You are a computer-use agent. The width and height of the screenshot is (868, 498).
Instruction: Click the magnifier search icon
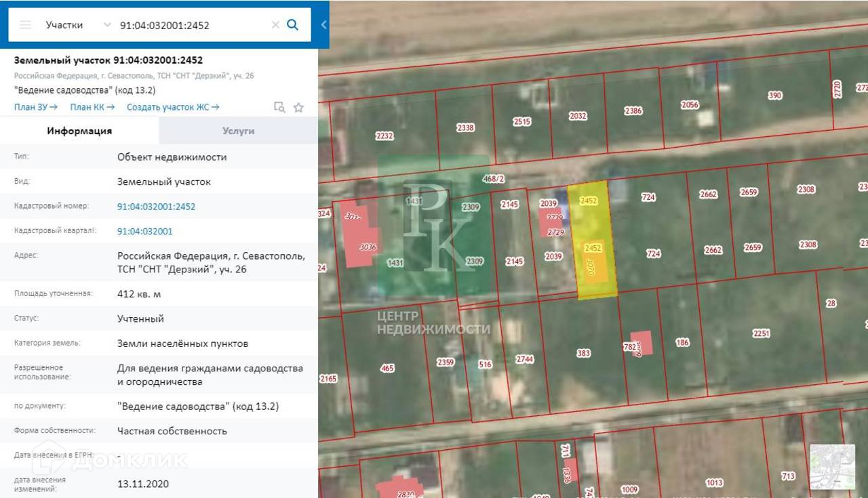(292, 25)
